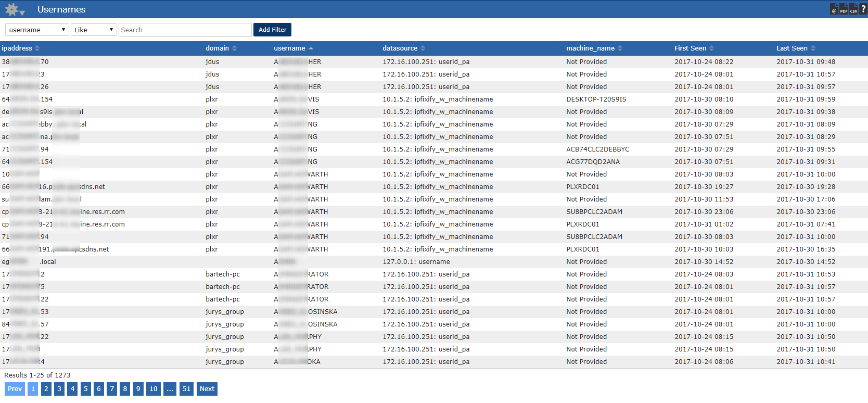868x403 pixels.
Task: Jump to page 9
Action: click(x=138, y=389)
